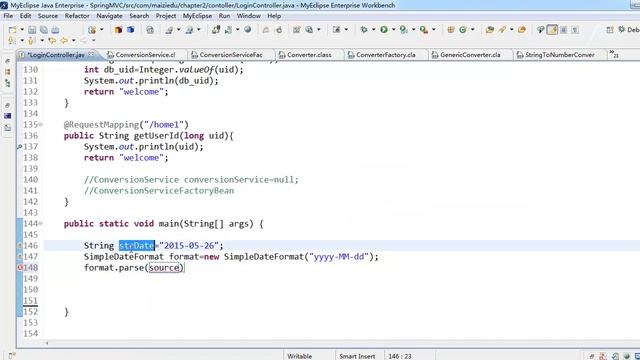Collapse the fold marker at line 144
Viewport: 640px width, 360px height.
tap(40, 224)
